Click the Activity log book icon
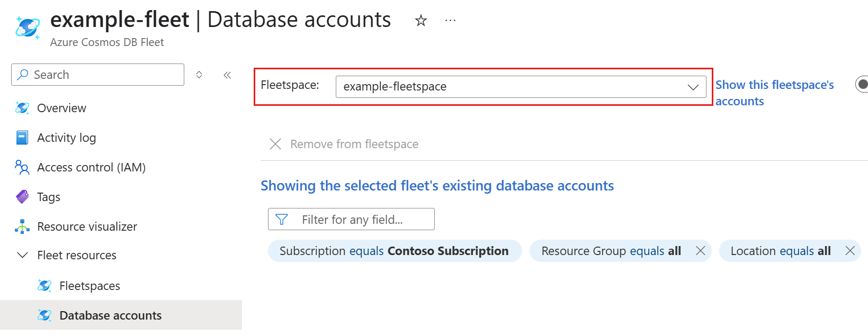Screen dimensions: 868x336 point(22,138)
